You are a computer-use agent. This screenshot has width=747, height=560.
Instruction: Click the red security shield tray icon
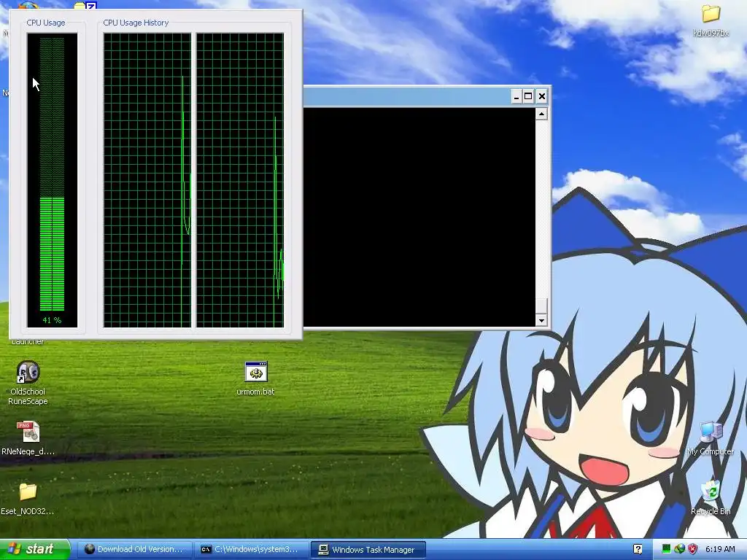[693, 550]
